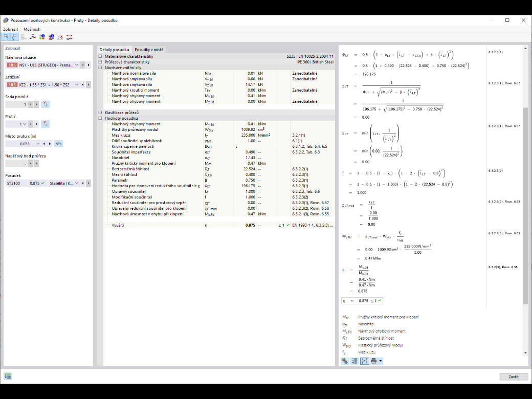Screen dimensions: 532x399
Task: Click the pick-in-graphic icon beside Prut č.
Action: click(45, 124)
